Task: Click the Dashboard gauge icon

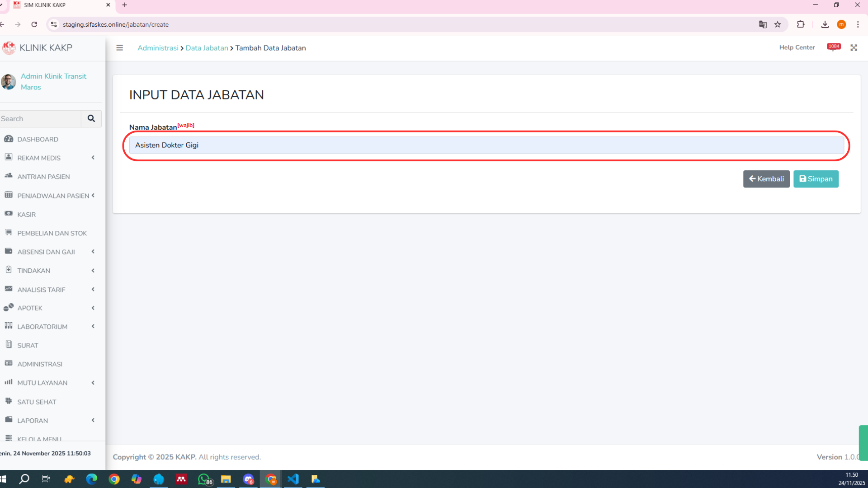Action: coord(9,139)
